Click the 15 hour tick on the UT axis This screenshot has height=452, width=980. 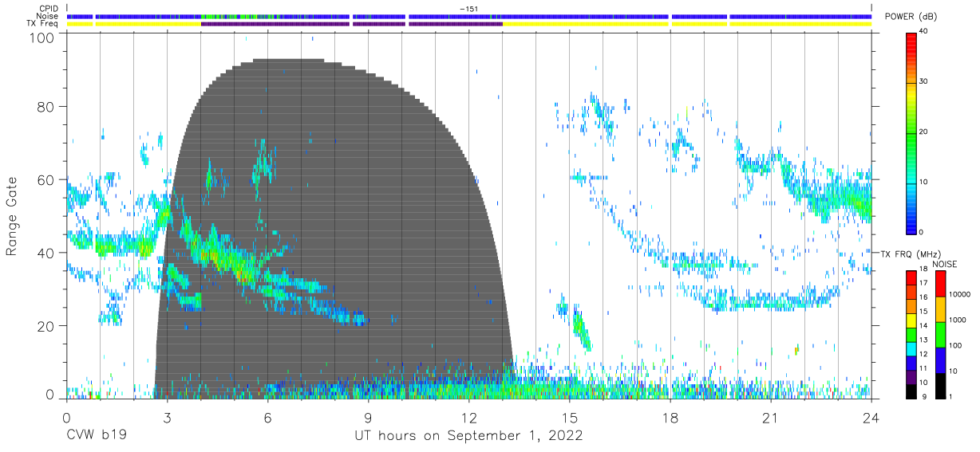pos(569,417)
